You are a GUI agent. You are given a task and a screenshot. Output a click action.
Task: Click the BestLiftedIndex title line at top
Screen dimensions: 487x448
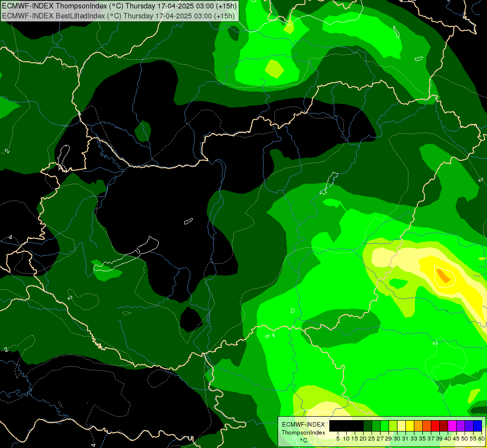click(x=118, y=16)
